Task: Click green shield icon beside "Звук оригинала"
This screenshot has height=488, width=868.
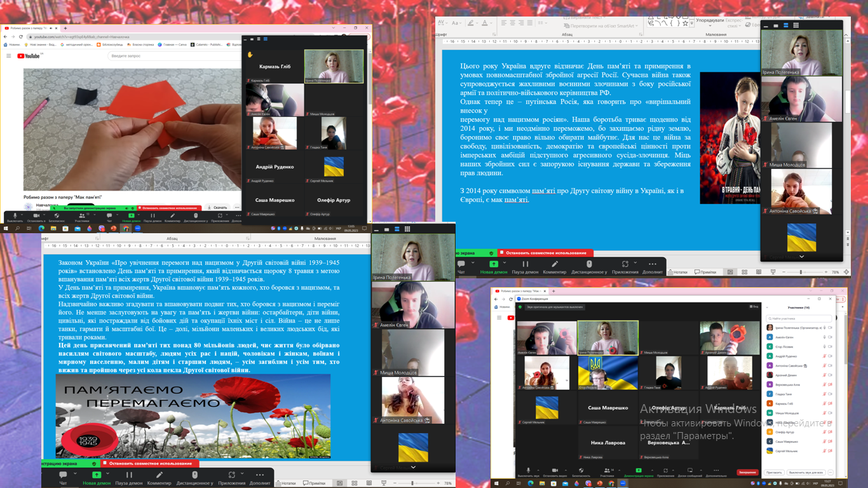Action: tap(520, 307)
